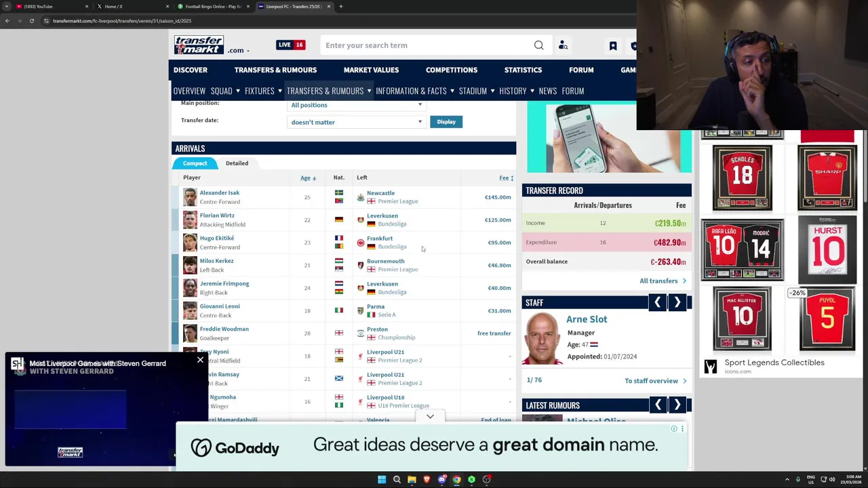Open STATISTICS main menu

523,70
